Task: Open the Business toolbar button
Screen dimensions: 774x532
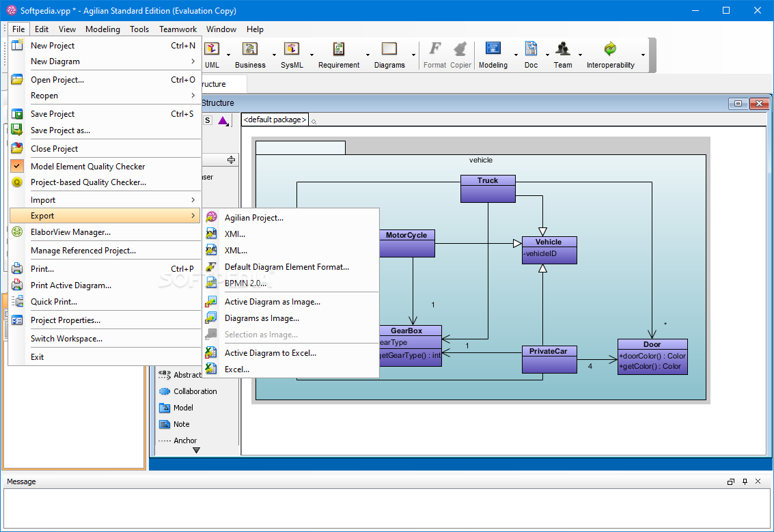Action: (250, 55)
